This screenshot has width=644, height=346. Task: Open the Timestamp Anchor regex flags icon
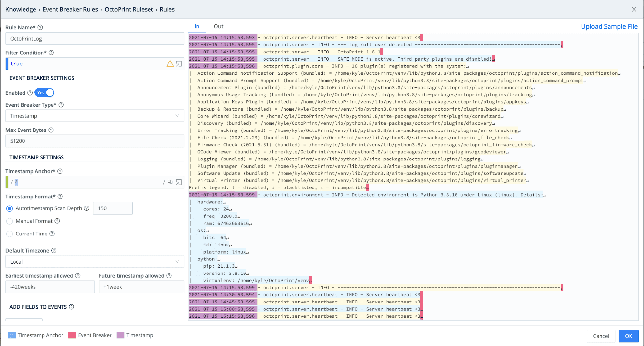coord(170,182)
